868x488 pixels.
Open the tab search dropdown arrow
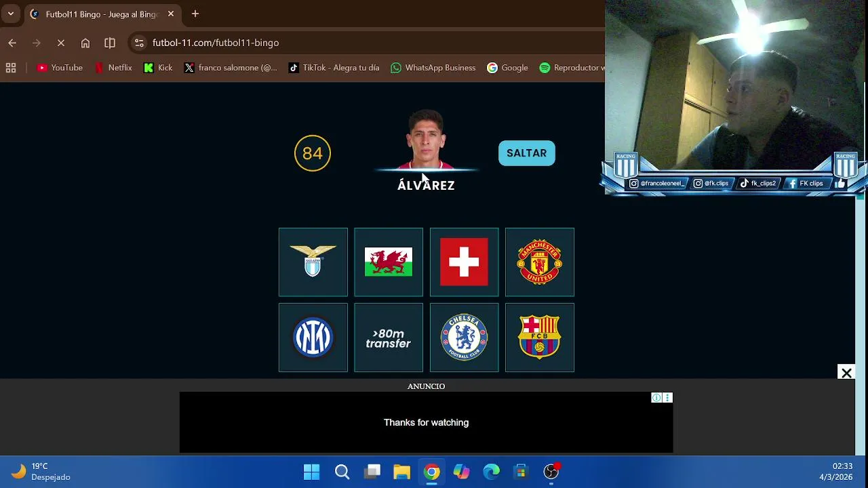[11, 14]
